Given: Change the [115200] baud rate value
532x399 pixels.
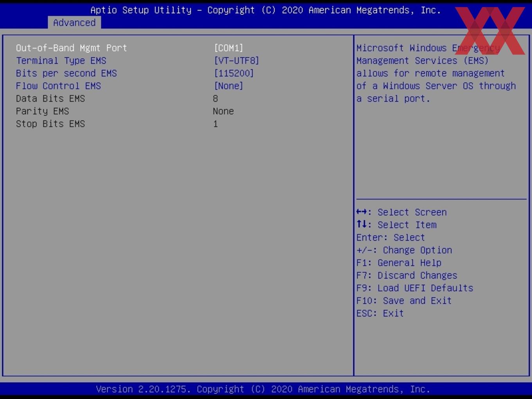Looking at the screenshot, I should pos(234,73).
